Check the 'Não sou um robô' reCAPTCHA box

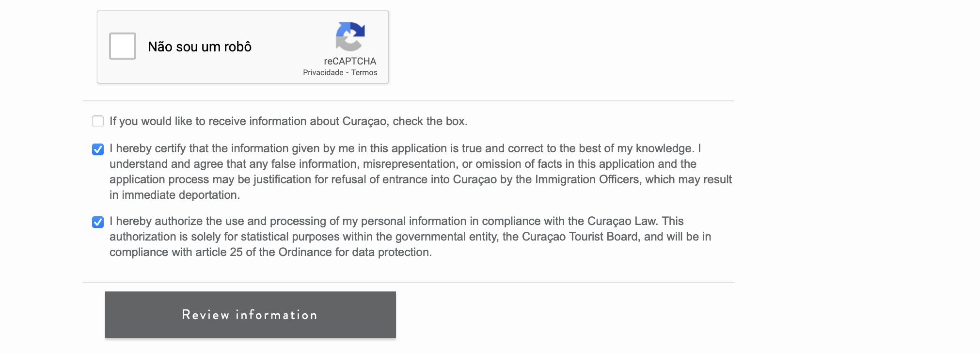[123, 46]
